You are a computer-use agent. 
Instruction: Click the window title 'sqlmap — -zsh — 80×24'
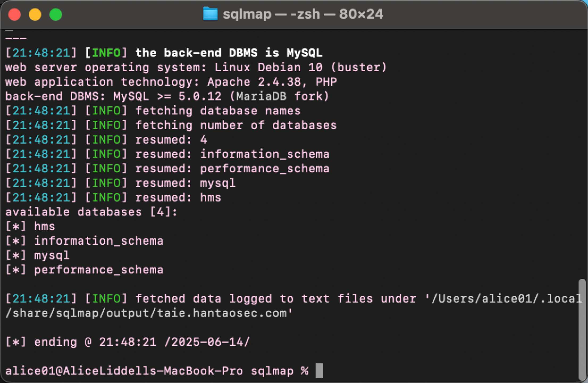click(x=303, y=14)
